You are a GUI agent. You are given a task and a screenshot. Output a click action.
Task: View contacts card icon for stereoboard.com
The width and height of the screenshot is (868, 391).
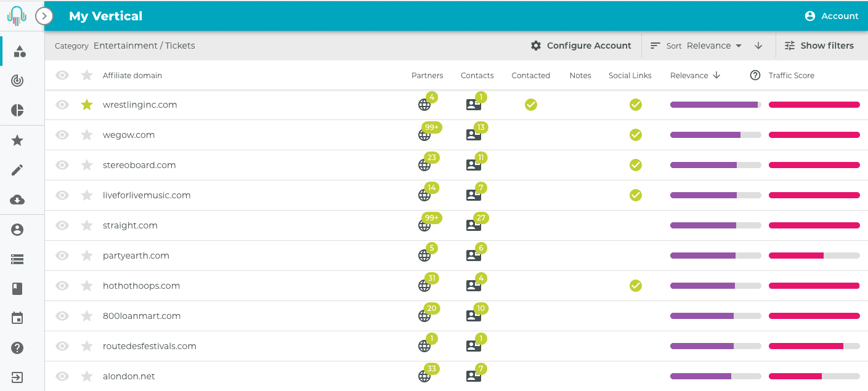coord(474,165)
